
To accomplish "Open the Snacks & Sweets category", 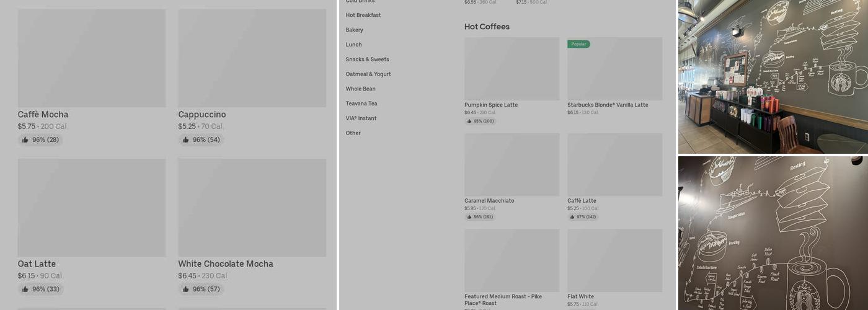I will tap(368, 60).
